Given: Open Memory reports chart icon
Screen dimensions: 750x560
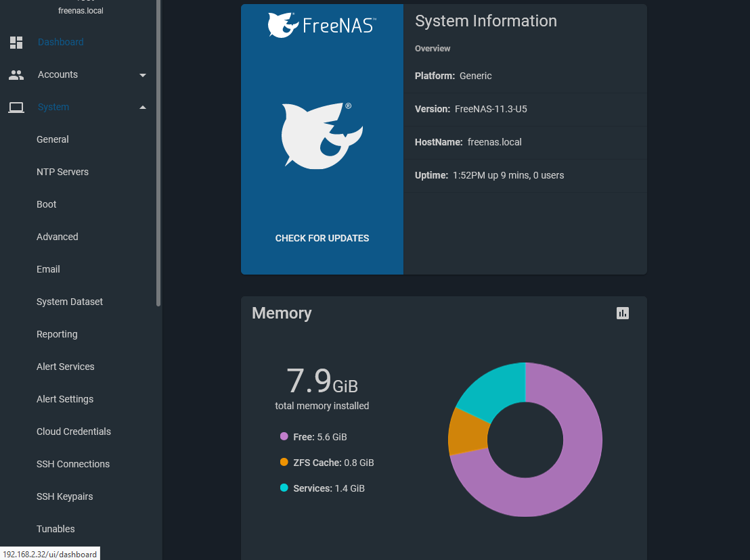Looking at the screenshot, I should [622, 313].
